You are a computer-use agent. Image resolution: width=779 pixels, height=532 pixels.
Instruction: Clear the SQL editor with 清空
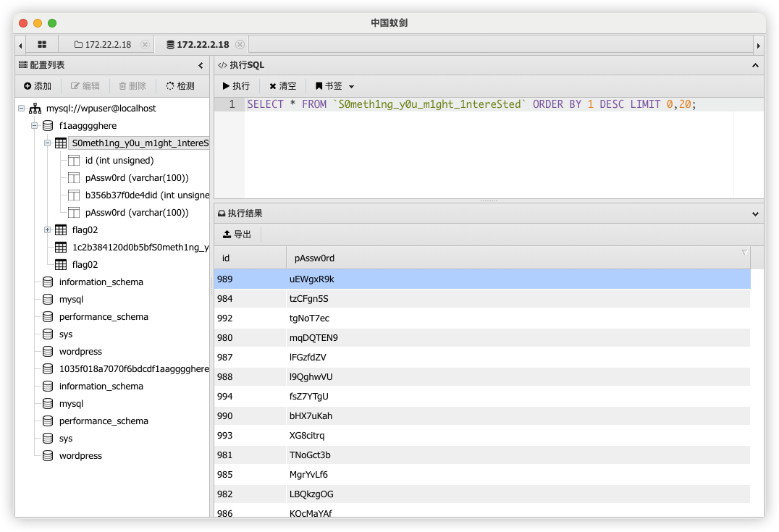(x=282, y=86)
